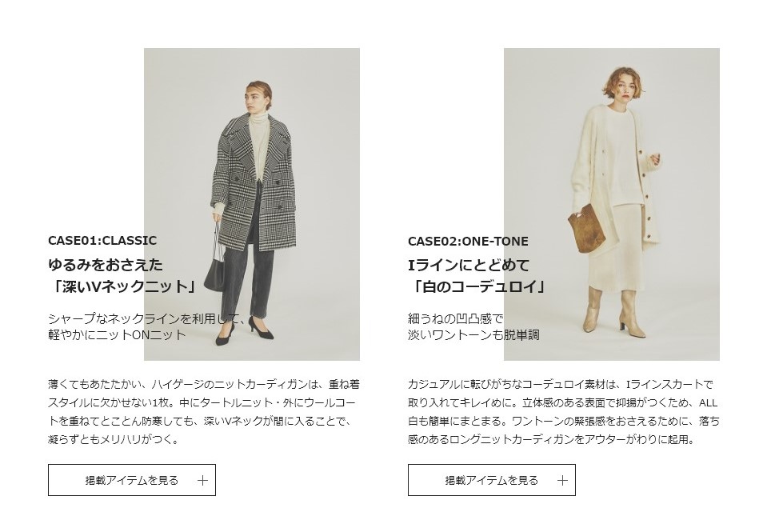The width and height of the screenshot is (779, 532).
Task: Click the paragraph beginning 薄くてもあたたかい
Action: (x=204, y=412)
